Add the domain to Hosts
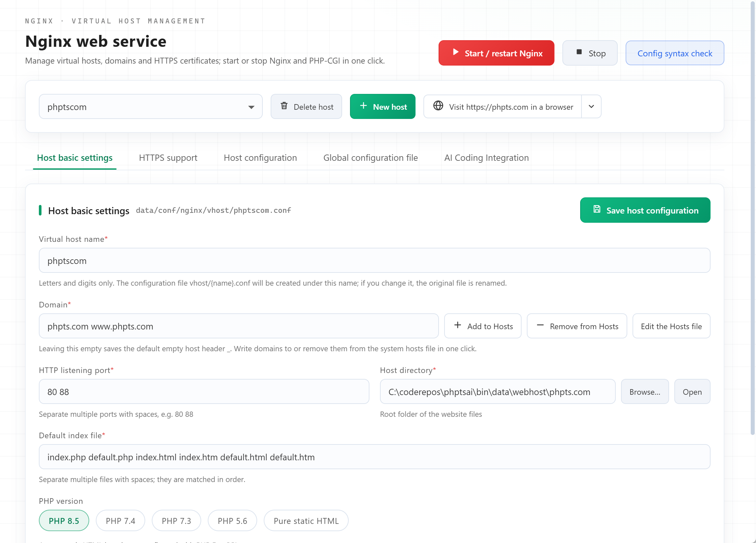 (483, 326)
